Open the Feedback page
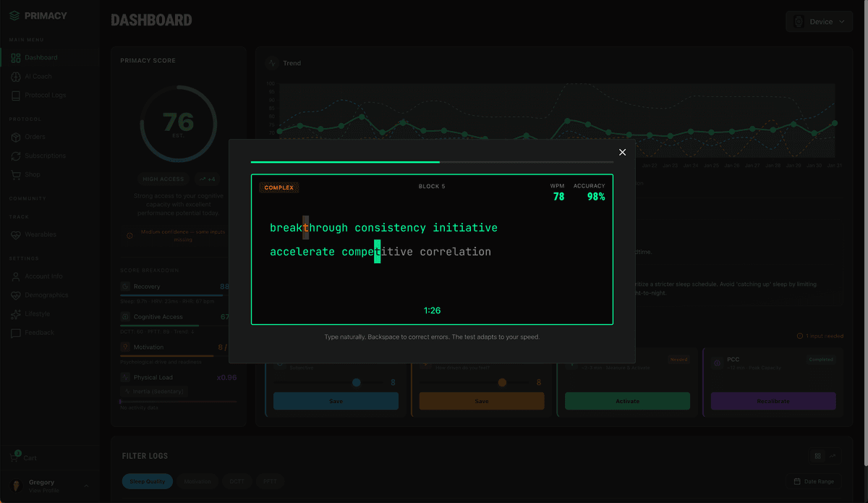The image size is (868, 503). (x=50, y=332)
